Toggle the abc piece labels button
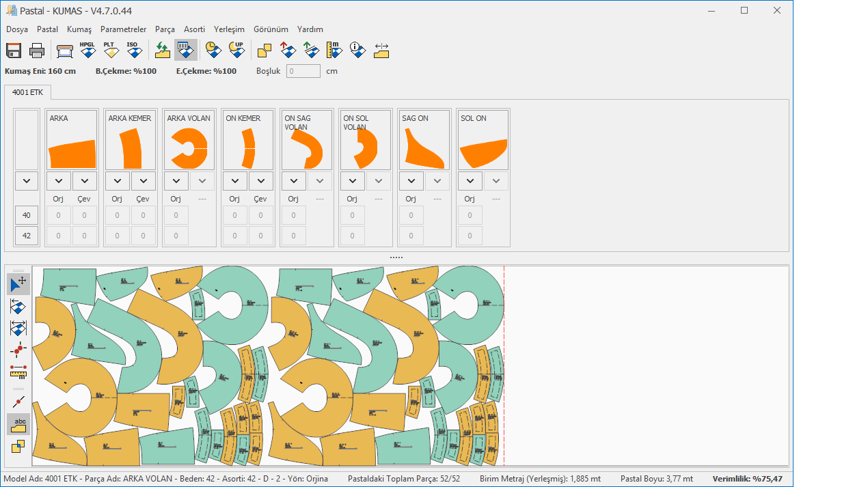Viewport: 868px width, 487px height. pyautogui.click(x=18, y=424)
